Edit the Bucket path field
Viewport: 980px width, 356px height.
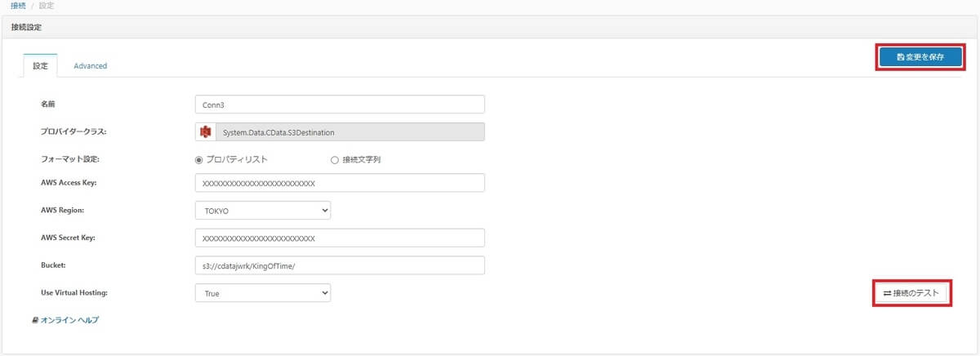(x=340, y=265)
